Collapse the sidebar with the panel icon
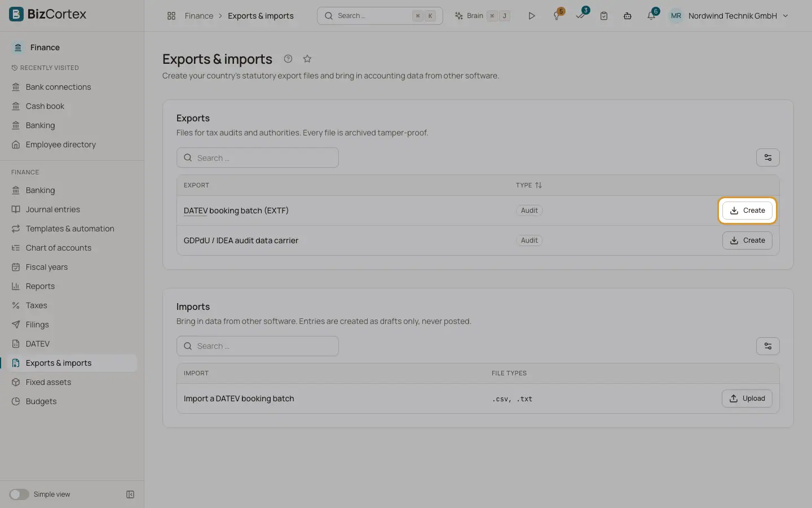The height and width of the screenshot is (508, 812). pos(130,494)
